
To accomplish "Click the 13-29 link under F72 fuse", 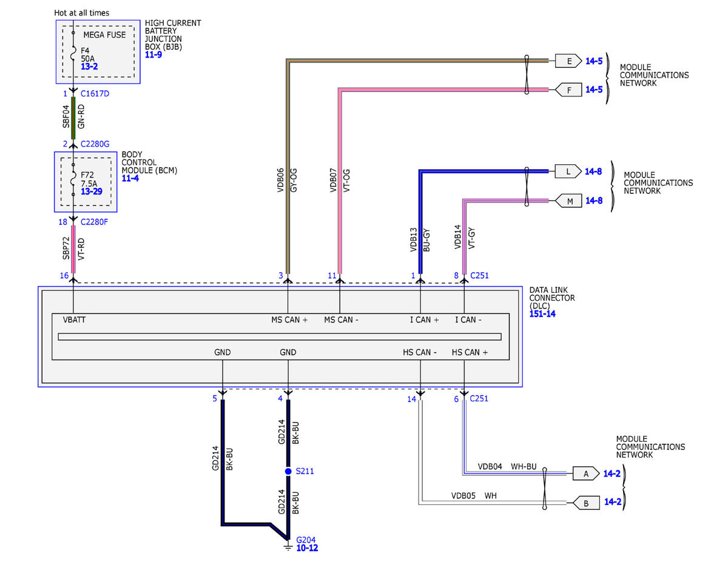I will tap(92, 192).
